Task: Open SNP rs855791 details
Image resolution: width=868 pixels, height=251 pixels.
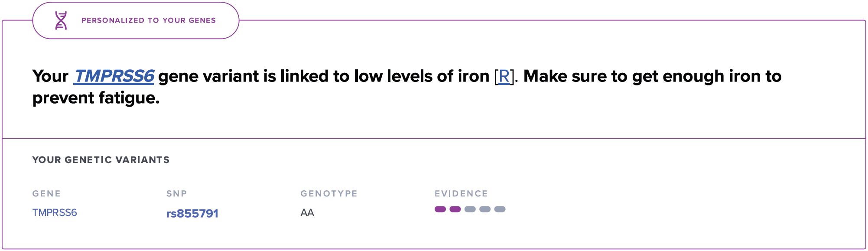Action: click(192, 213)
